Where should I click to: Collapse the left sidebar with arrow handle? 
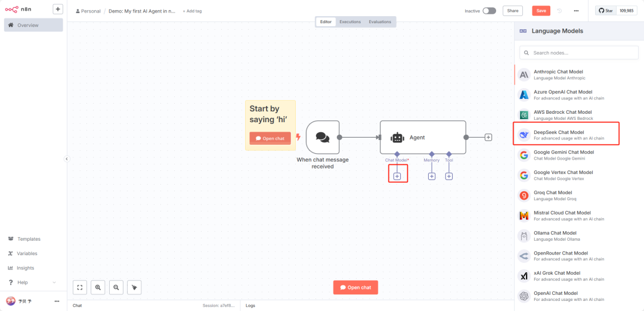tap(67, 159)
